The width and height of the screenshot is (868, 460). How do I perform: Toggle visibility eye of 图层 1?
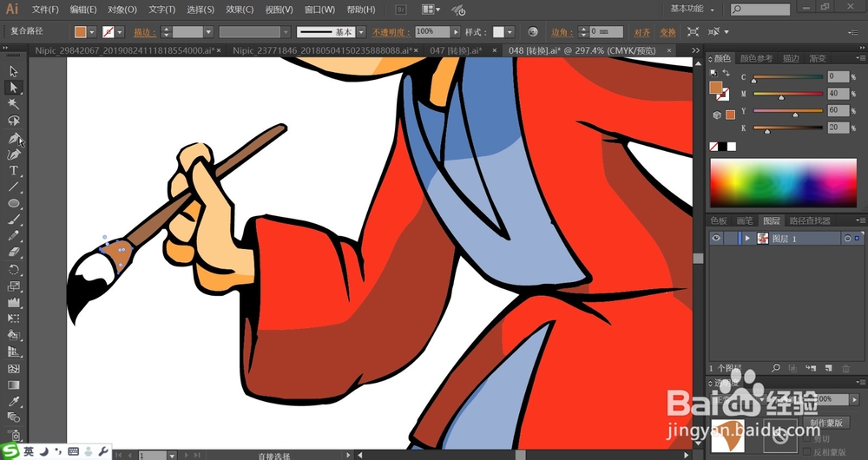click(716, 238)
